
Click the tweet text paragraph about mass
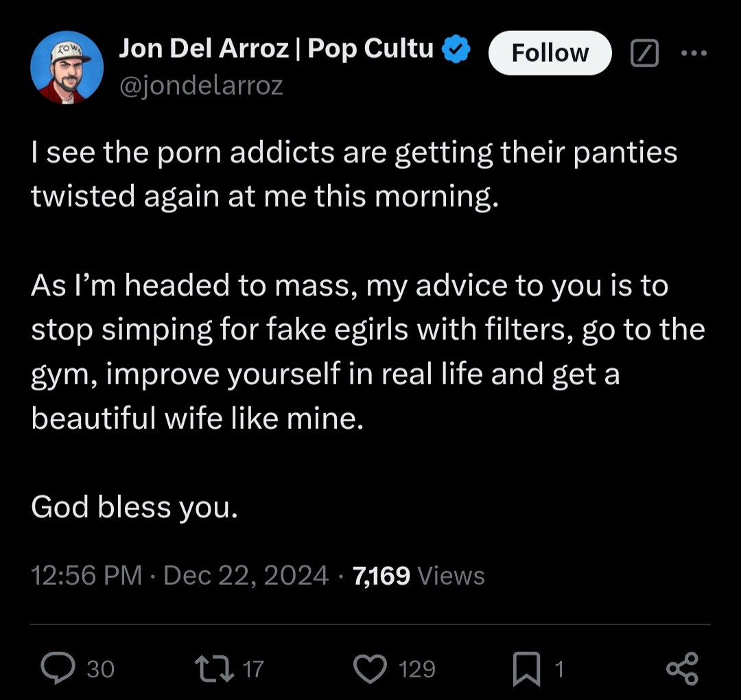368,351
